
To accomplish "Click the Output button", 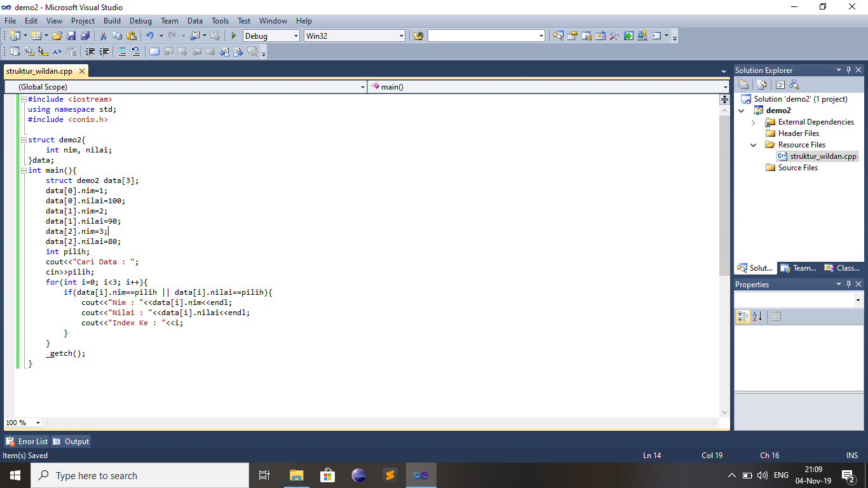I will pos(70,441).
